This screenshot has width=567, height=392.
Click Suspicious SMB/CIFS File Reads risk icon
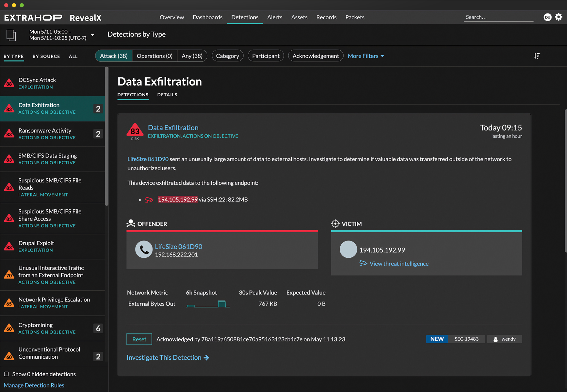click(9, 187)
